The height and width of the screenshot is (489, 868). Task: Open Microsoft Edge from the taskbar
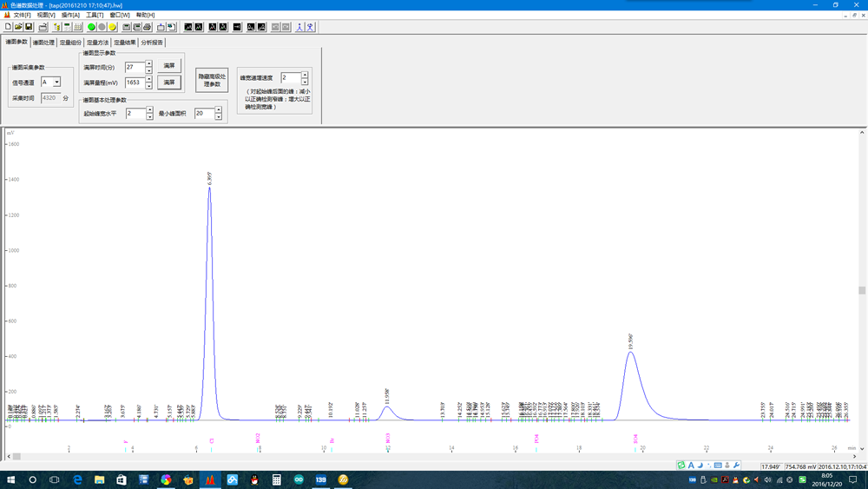(77, 479)
